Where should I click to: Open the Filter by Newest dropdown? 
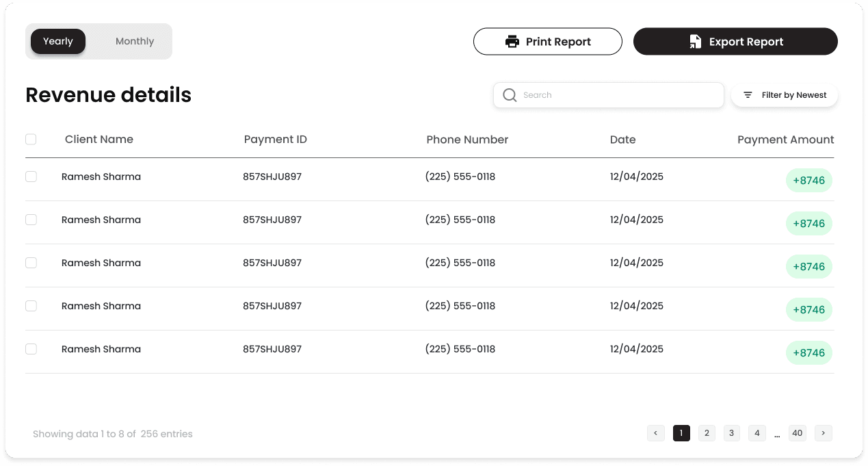784,95
